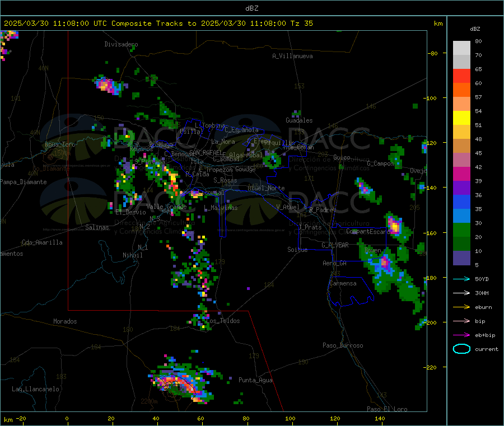Click the 'El_Desvio' label
Image resolution: width=504 pixels, height=426 pixels.
pos(130,212)
